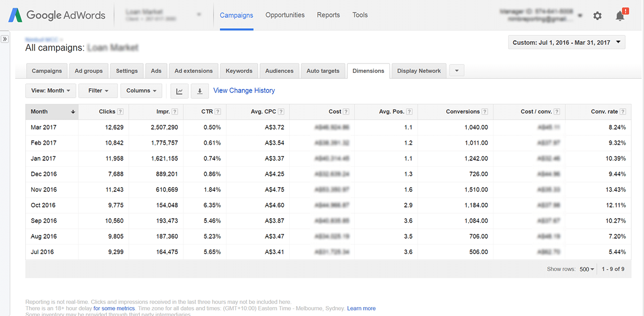Open help tooltip for CTR column
The height and width of the screenshot is (316, 644).
pos(218,112)
